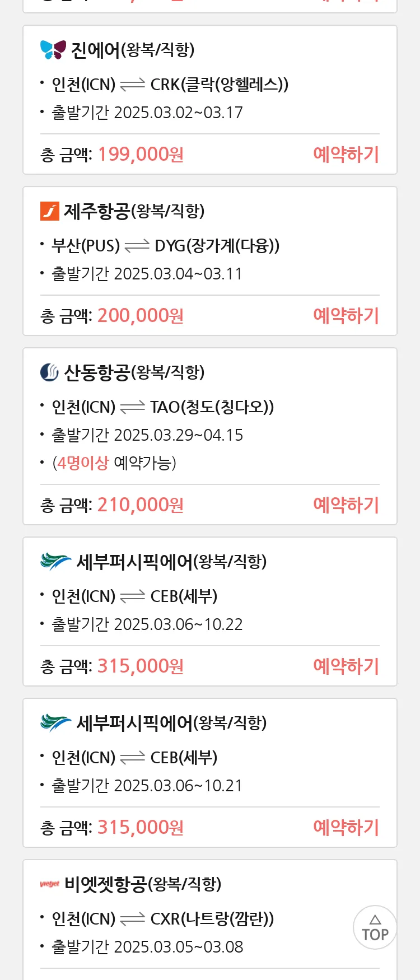Tap the second Cebu Pacific Air logo
This screenshot has width=420, height=980.
point(56,723)
